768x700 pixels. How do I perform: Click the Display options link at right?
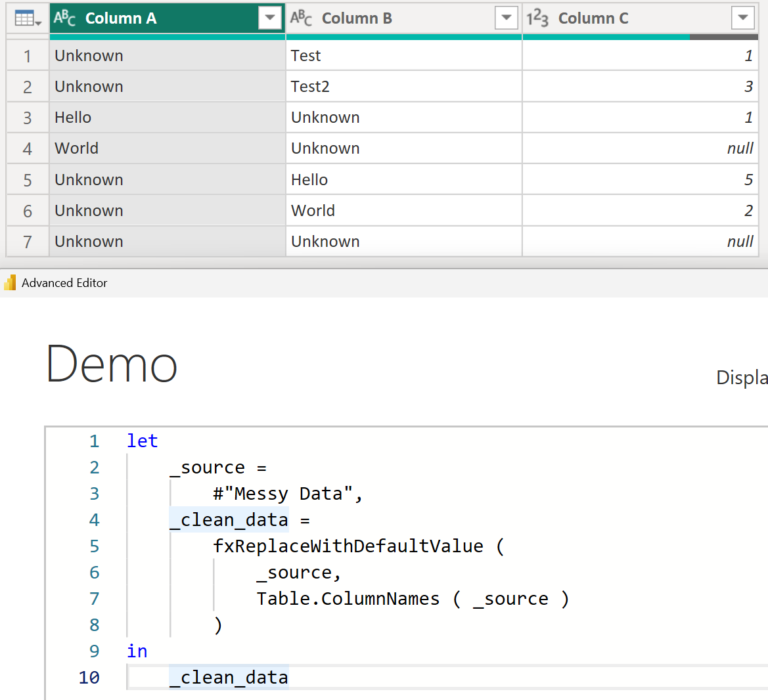coord(741,378)
